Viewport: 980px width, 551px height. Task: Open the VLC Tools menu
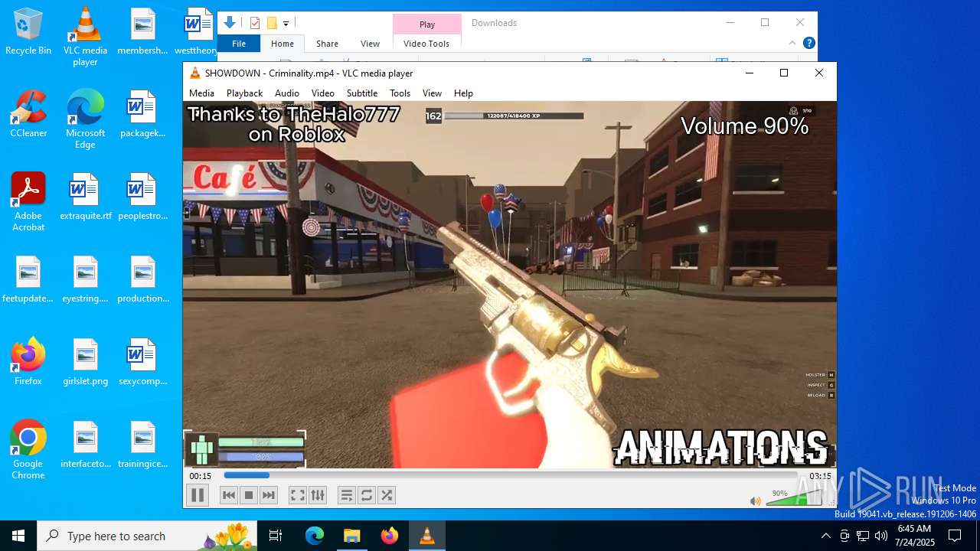pyautogui.click(x=400, y=93)
